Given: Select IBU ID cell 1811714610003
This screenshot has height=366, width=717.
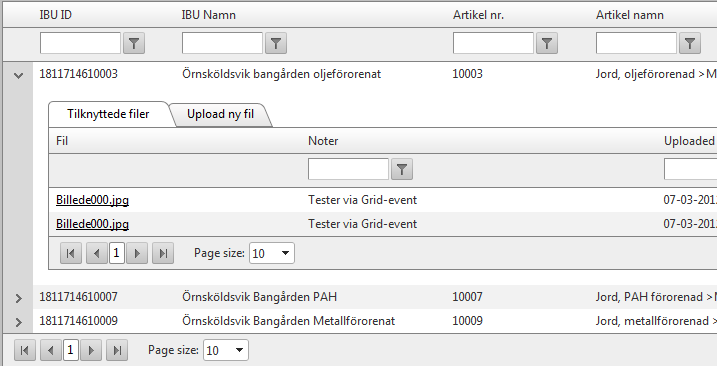Looking at the screenshot, I should (79, 74).
